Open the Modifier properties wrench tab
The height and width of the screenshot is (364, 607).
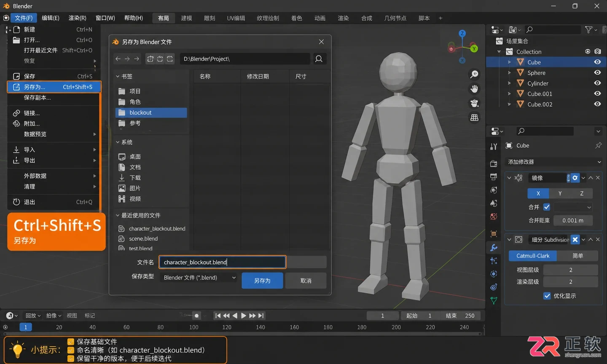(494, 248)
